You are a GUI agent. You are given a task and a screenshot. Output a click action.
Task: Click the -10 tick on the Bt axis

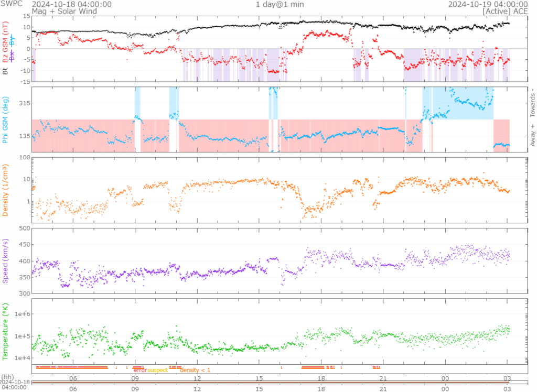pos(26,71)
